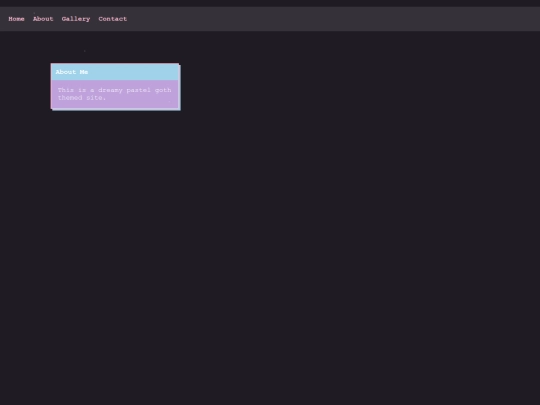Click the text 'This is a dreamy pastel goth'
Screen dimensions: 540x405
click(114, 90)
